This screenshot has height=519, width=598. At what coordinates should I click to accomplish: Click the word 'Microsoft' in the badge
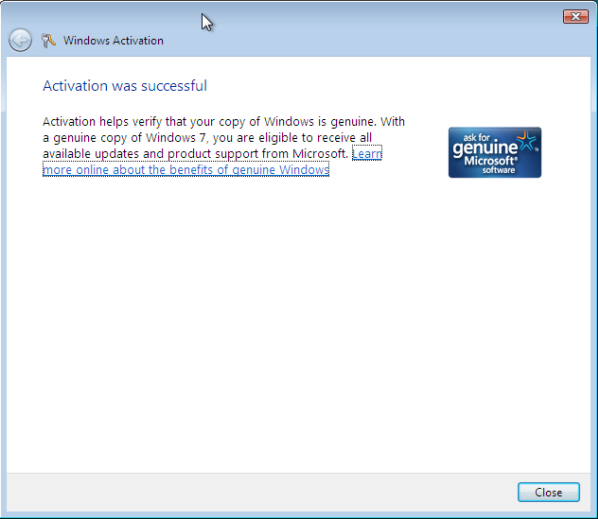tap(490, 161)
